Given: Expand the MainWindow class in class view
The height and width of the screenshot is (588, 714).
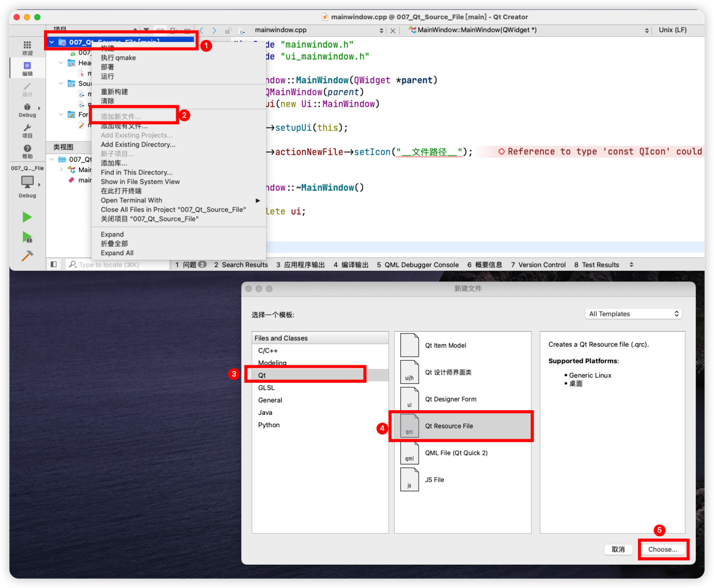Looking at the screenshot, I should (x=61, y=169).
